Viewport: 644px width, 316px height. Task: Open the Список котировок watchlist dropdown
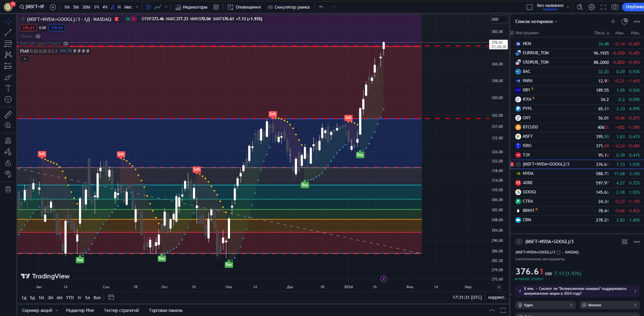click(536, 21)
